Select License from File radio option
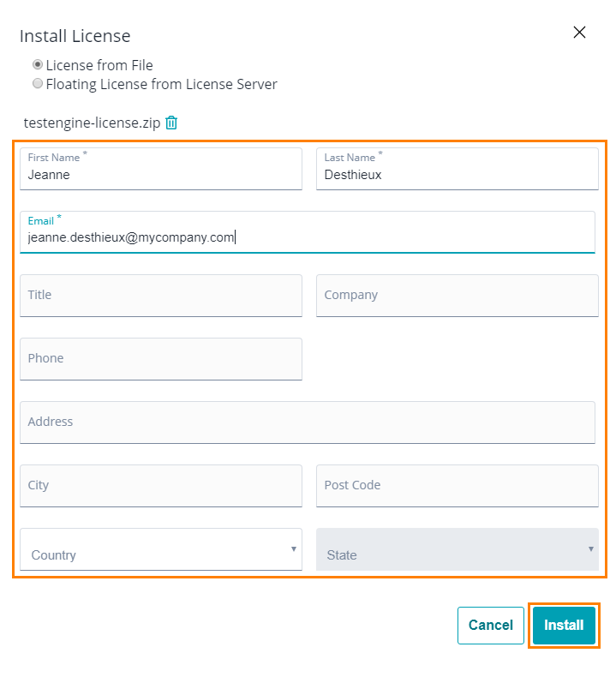The image size is (616, 689). pos(38,64)
